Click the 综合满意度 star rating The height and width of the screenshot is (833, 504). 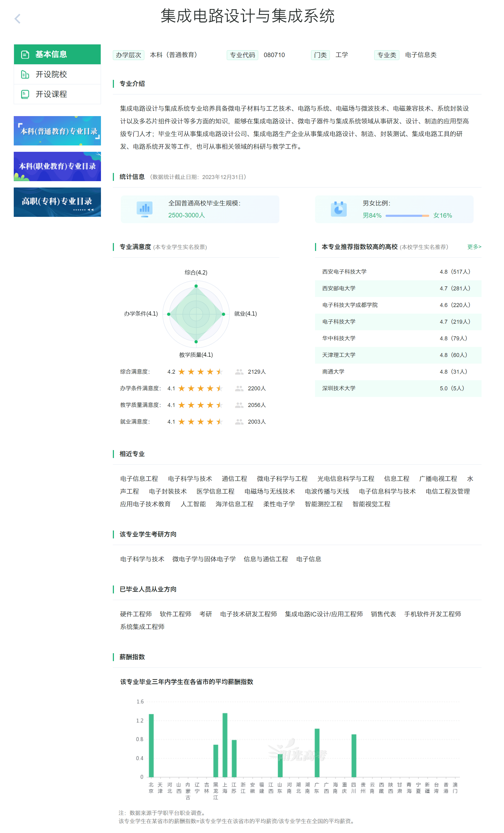(x=201, y=372)
